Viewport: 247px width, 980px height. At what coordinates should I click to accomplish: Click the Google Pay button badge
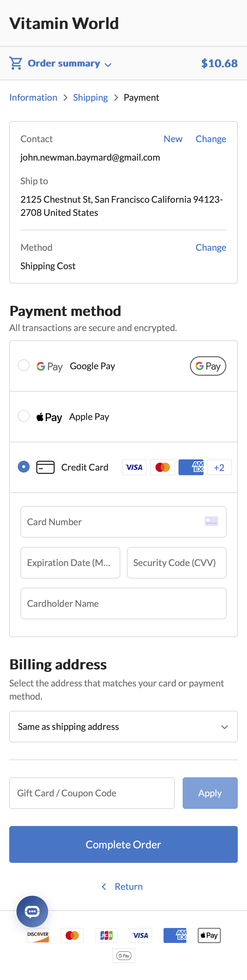pos(208,366)
